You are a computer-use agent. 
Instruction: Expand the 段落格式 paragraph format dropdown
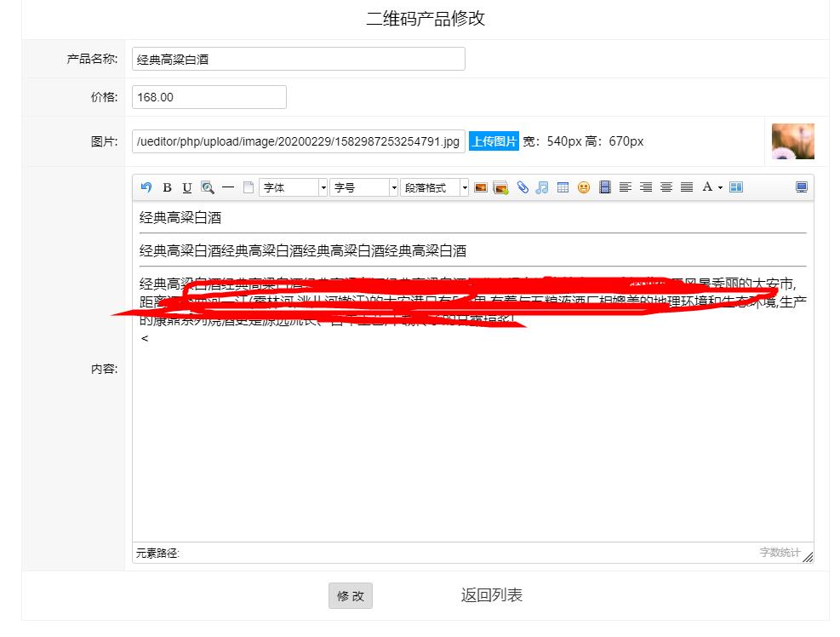(x=434, y=187)
